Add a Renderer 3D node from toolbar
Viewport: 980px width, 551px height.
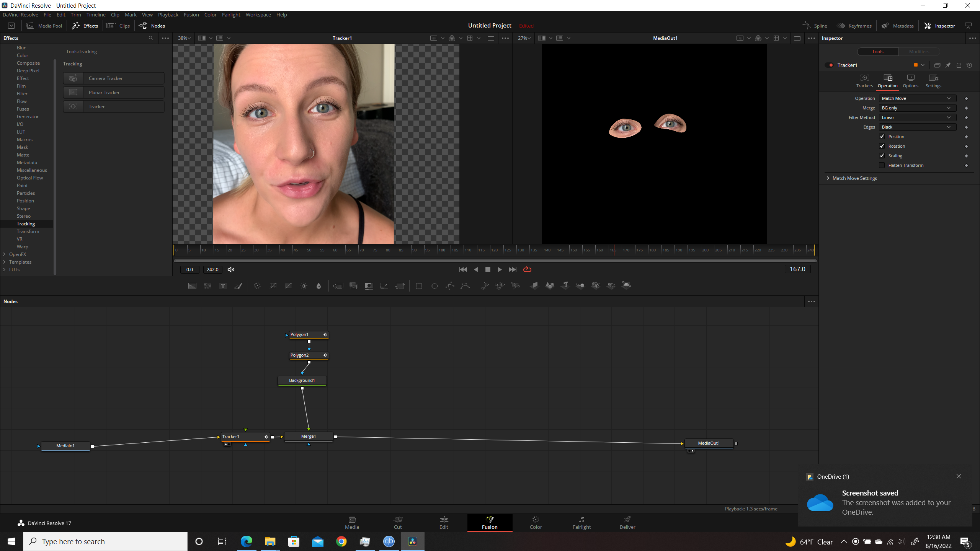pos(626,285)
